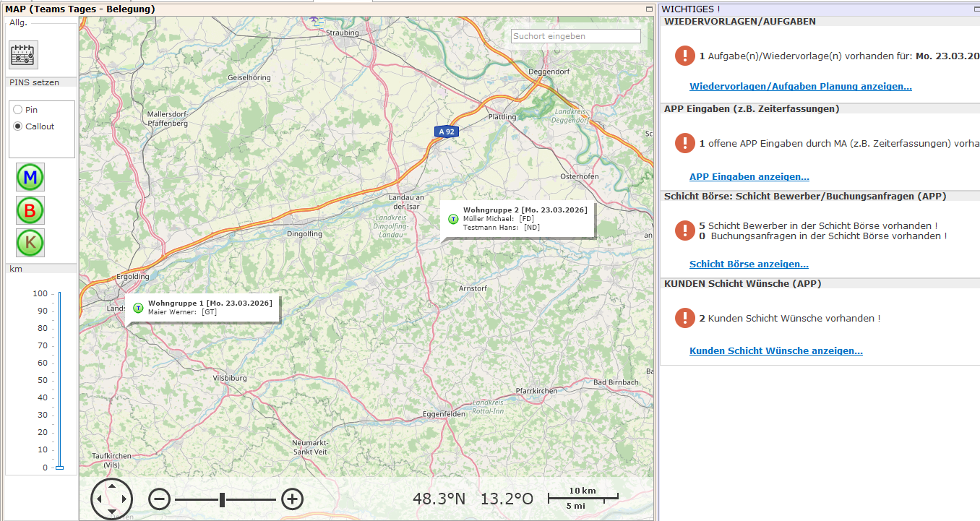Pan the map up using the navigation arrow
The width and height of the screenshot is (980, 521).
pyautogui.click(x=112, y=486)
